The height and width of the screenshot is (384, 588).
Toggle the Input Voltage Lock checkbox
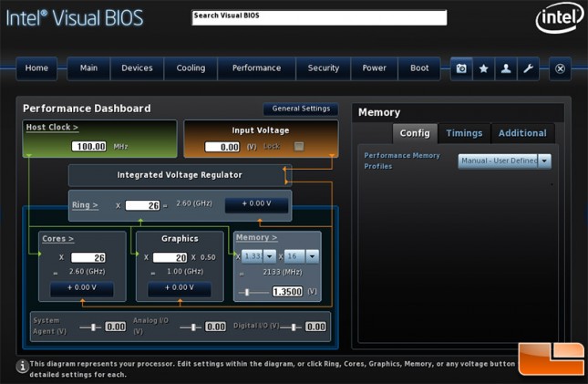(x=299, y=146)
